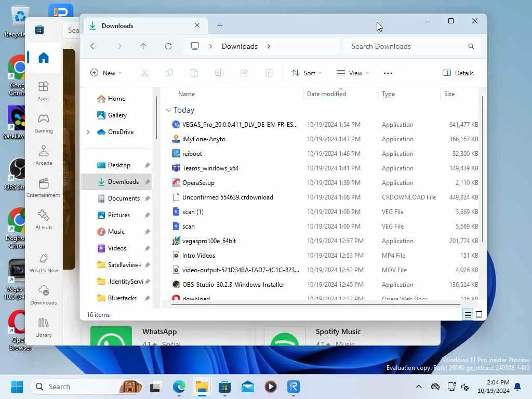532x399 pixels.
Task: Open Library in Microsoft Store sidebar
Action: (44, 327)
